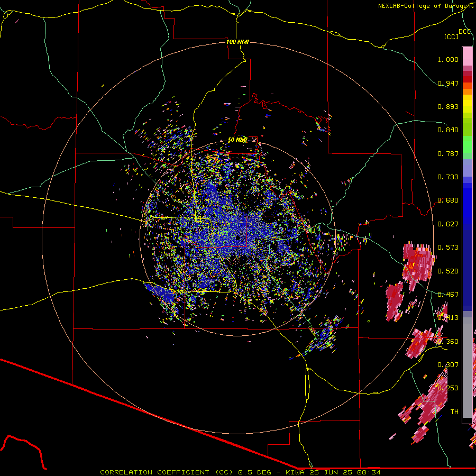This screenshot has width=476, height=476.
Task: Click the DCC label above the color bar
Action: [465, 32]
